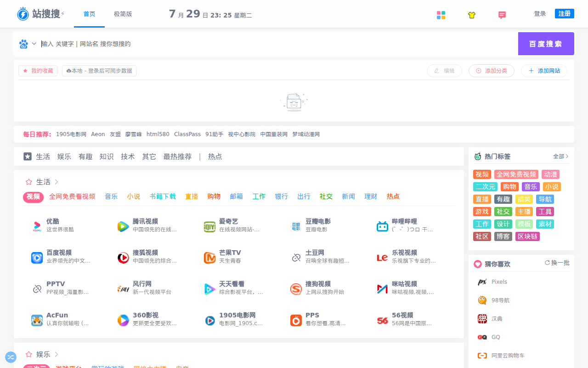The width and height of the screenshot is (588, 368).
Task: Select the 购物 subcategory under 生活
Action: coord(214,196)
